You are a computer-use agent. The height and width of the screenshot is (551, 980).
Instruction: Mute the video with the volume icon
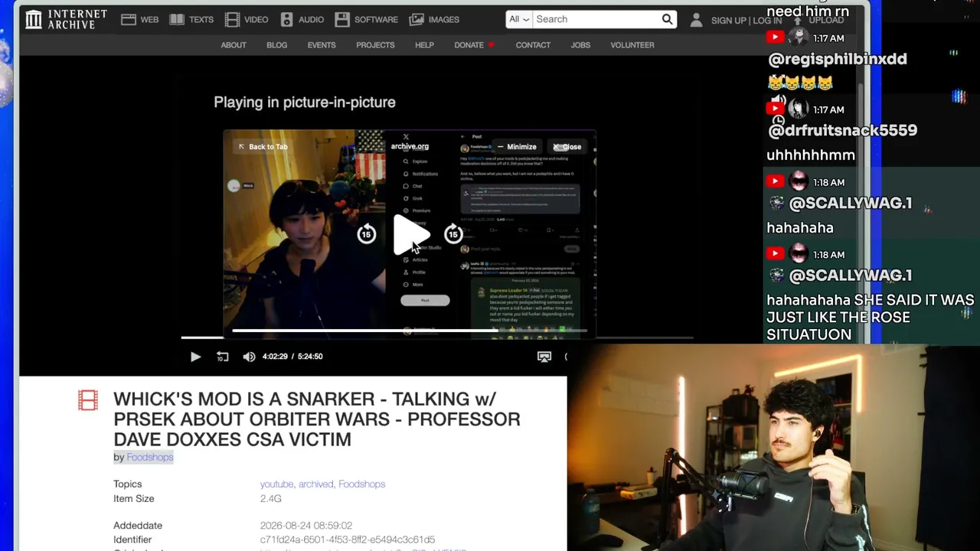tap(249, 357)
